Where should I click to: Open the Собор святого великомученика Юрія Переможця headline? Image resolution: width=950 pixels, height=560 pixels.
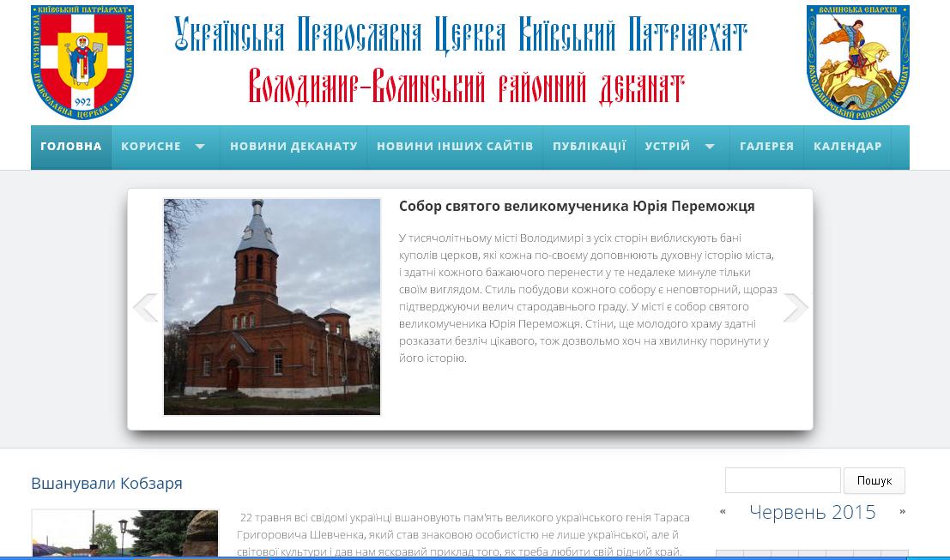[577, 207]
